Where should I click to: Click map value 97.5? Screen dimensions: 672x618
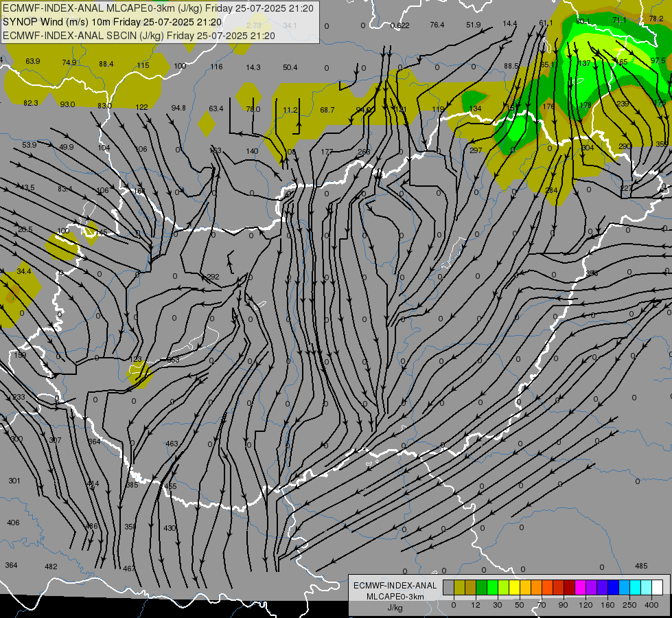[658, 60]
